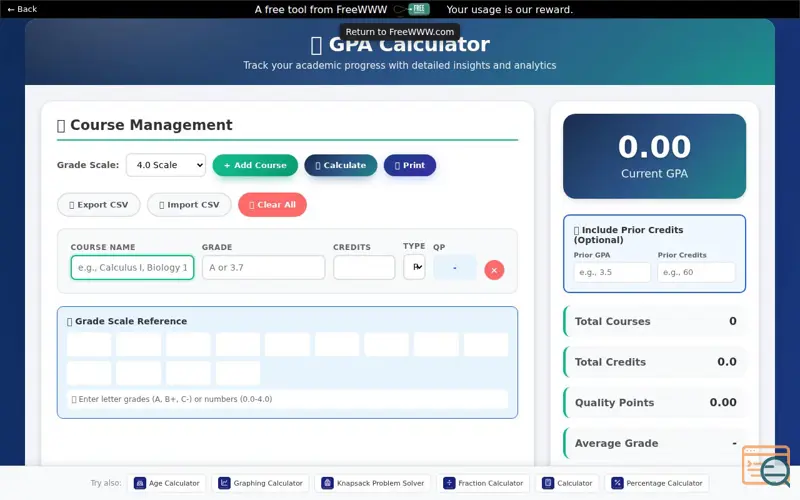Click the 'Course Management' heading
This screenshot has height=500, width=800.
145,125
